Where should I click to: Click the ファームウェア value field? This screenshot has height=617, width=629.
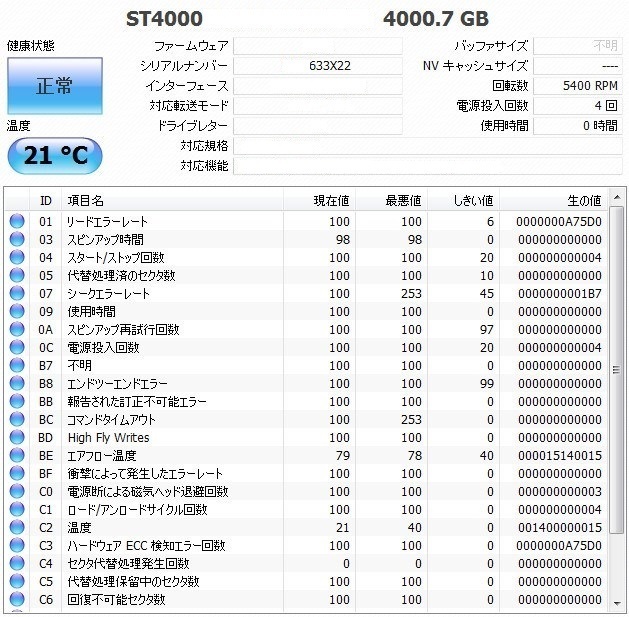click(318, 46)
